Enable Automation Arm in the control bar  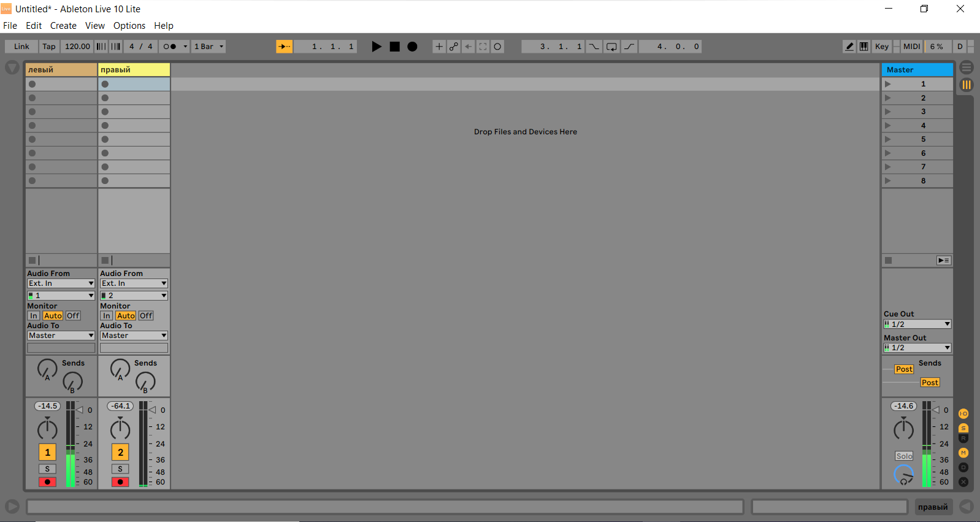pos(454,47)
